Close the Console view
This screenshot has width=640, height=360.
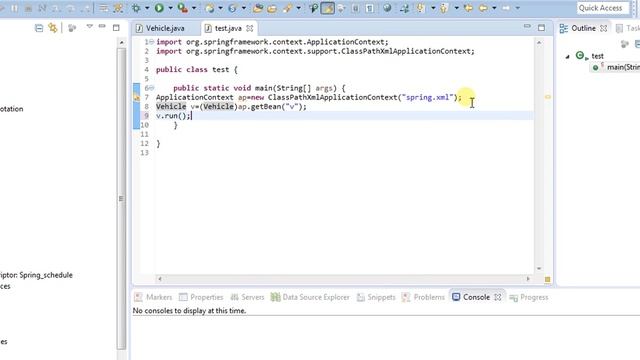click(x=498, y=297)
